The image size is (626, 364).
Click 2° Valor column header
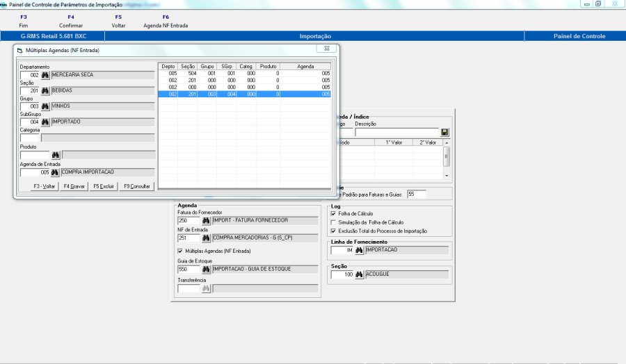tap(428, 142)
